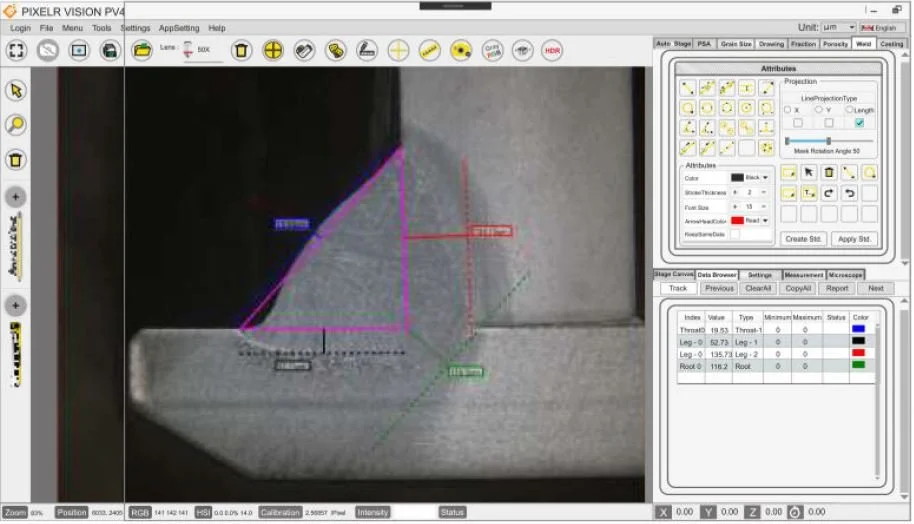
Task: Click the image capture frame icon
Action: 79,51
